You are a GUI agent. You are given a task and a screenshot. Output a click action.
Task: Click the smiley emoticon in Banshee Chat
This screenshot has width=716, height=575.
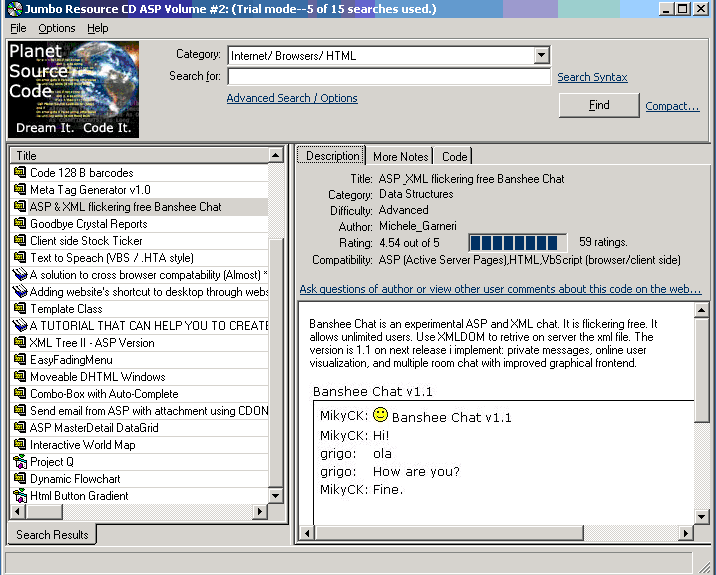(380, 415)
